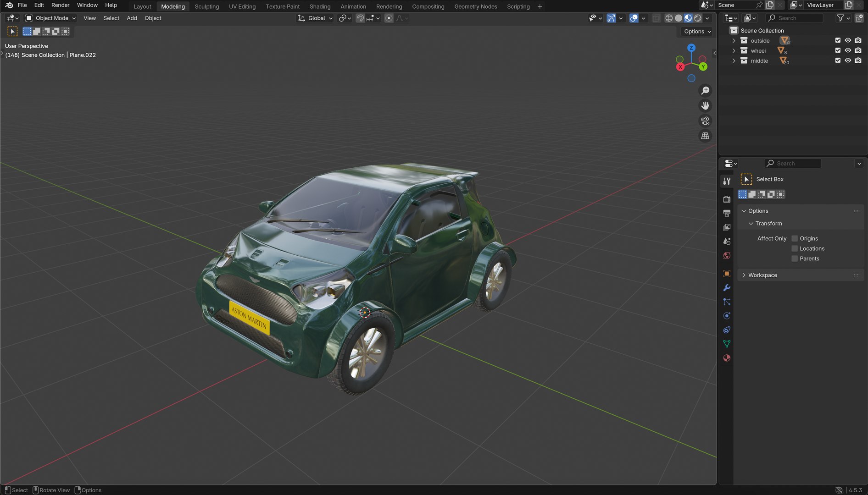This screenshot has width=868, height=495.
Task: Toggle X-ray view icon
Action: coord(657,18)
